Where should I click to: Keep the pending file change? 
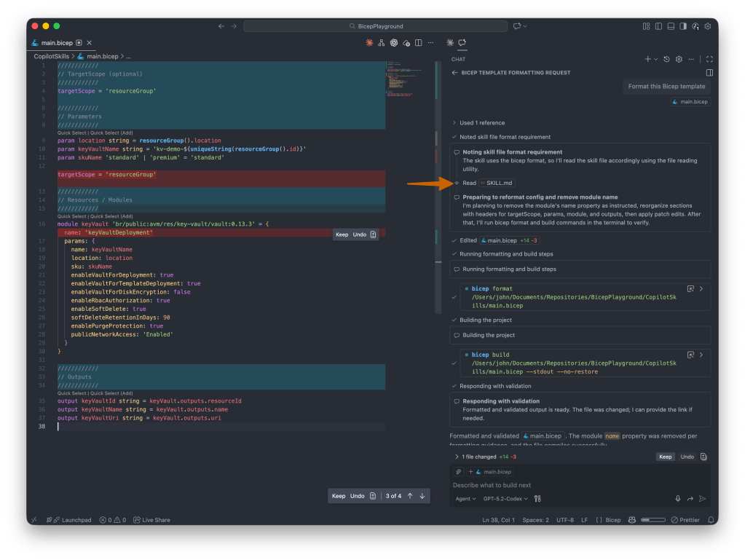(664, 457)
